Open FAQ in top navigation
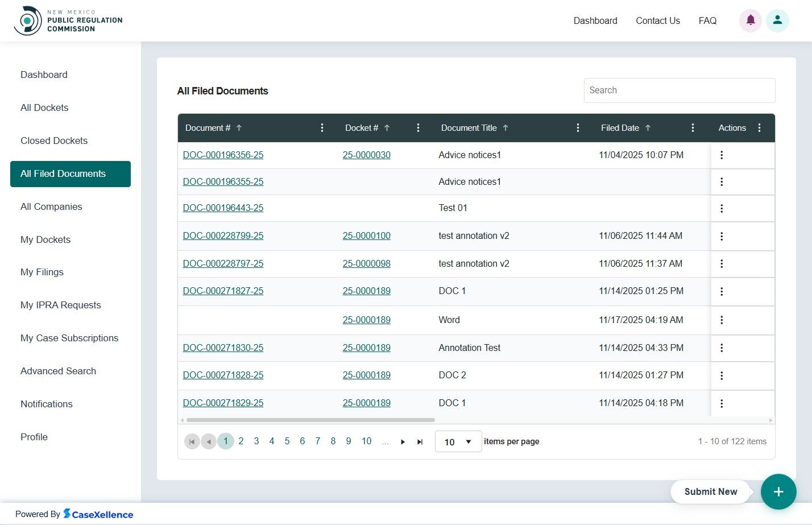This screenshot has width=812, height=525. (x=707, y=20)
